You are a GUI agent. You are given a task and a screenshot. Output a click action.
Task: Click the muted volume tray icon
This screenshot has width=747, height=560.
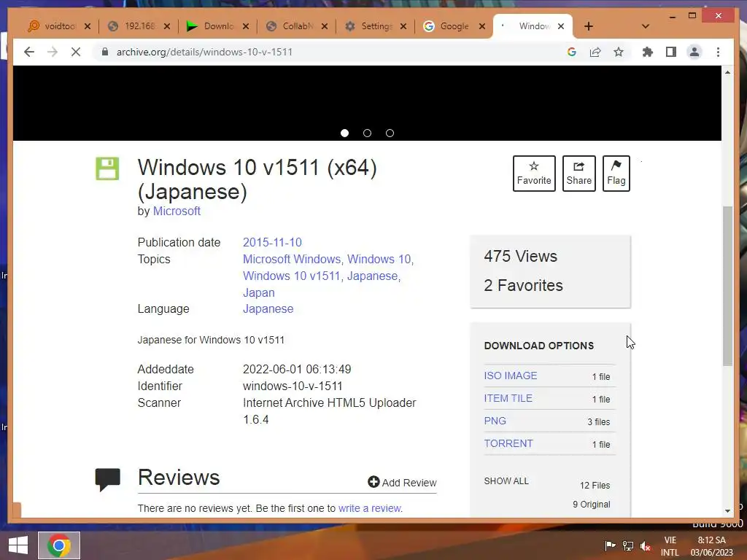point(646,545)
